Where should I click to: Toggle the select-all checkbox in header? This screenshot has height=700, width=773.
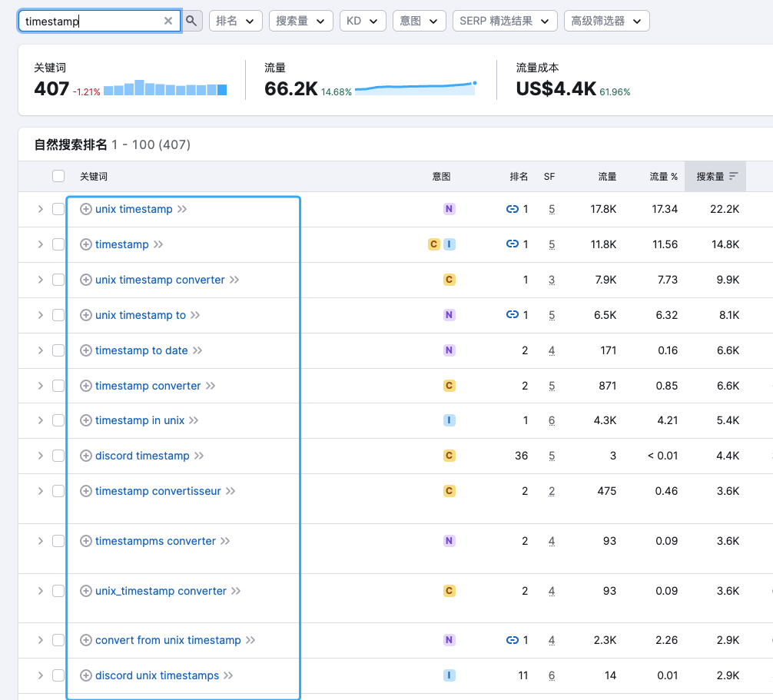58,177
